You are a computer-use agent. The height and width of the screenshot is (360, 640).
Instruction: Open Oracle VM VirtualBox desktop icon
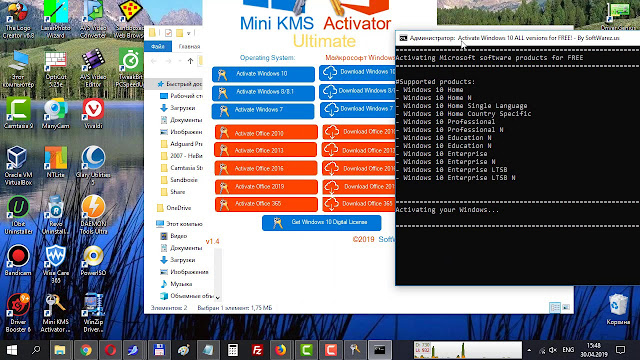18,166
